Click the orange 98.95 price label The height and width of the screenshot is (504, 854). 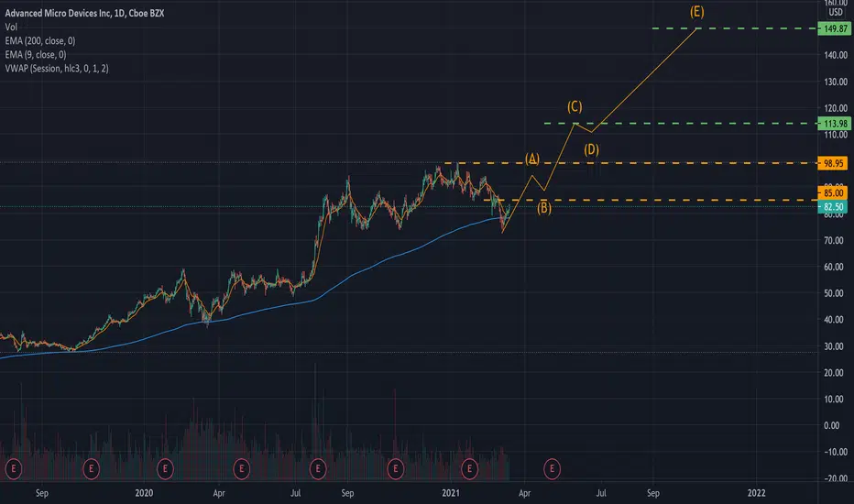pyautogui.click(x=833, y=163)
